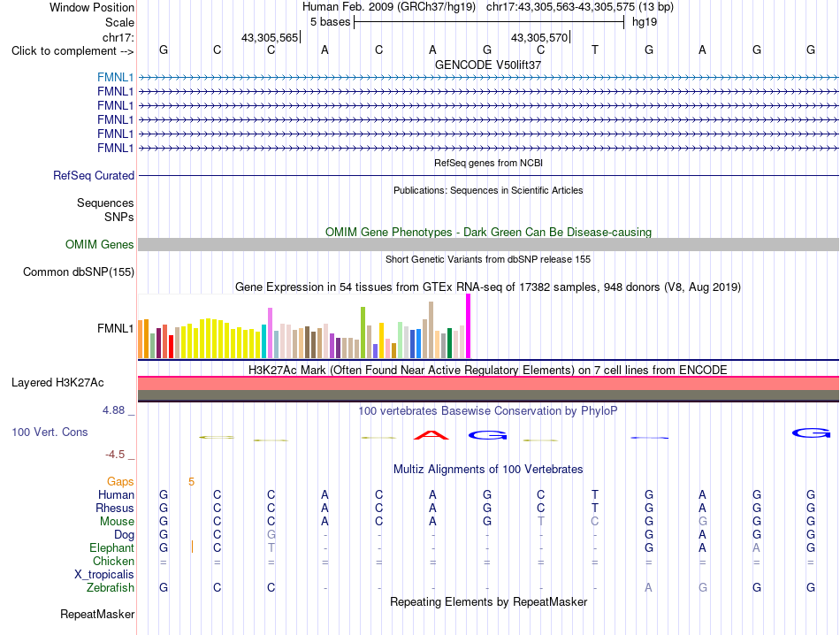Open 'Short Genetic Variants from dbSNP release 155'

488,259
